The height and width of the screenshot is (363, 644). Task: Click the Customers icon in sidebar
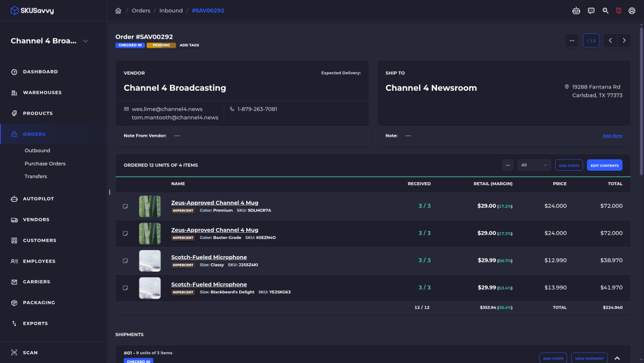tap(14, 241)
